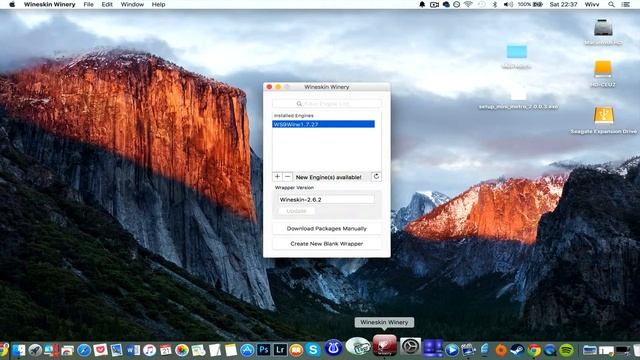Open the orange HD-CEU2 external drive
Image resolution: width=640 pixels, height=360 pixels.
pyautogui.click(x=603, y=69)
